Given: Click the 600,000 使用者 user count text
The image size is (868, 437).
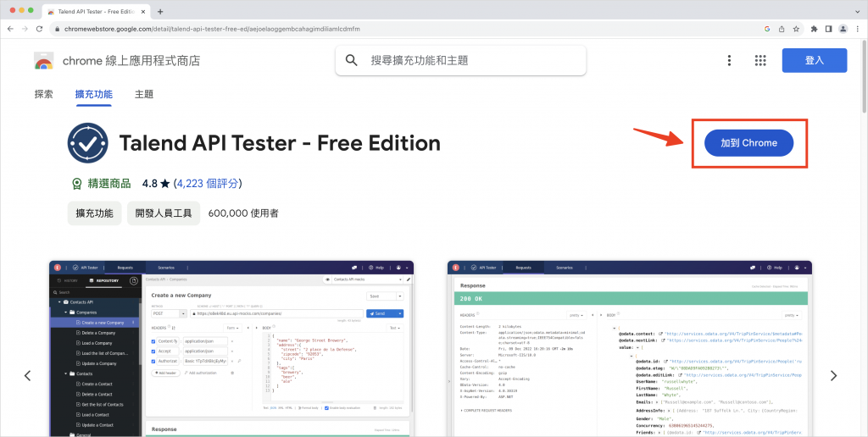Looking at the screenshot, I should [x=243, y=213].
